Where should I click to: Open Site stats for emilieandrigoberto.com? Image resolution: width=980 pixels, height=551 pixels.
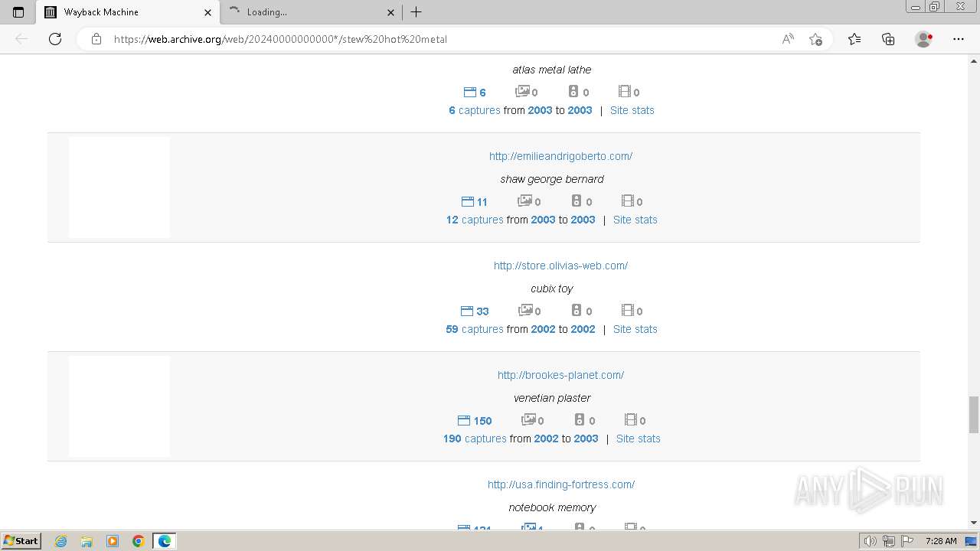[x=635, y=220]
